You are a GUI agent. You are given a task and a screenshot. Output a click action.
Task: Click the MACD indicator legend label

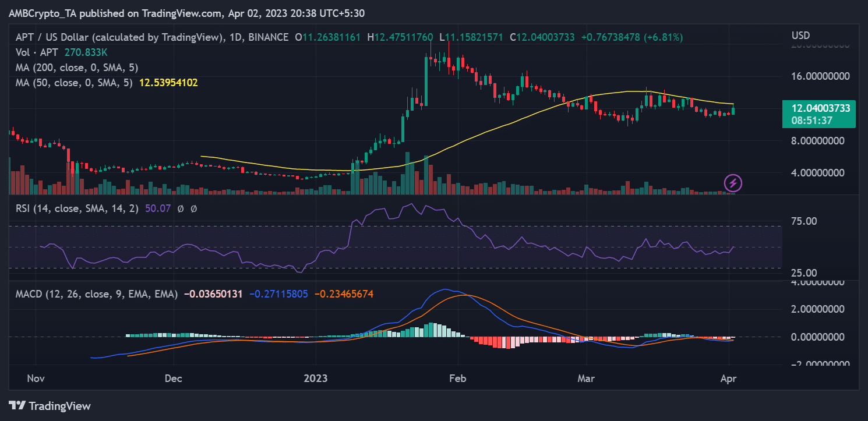pyautogui.click(x=96, y=295)
